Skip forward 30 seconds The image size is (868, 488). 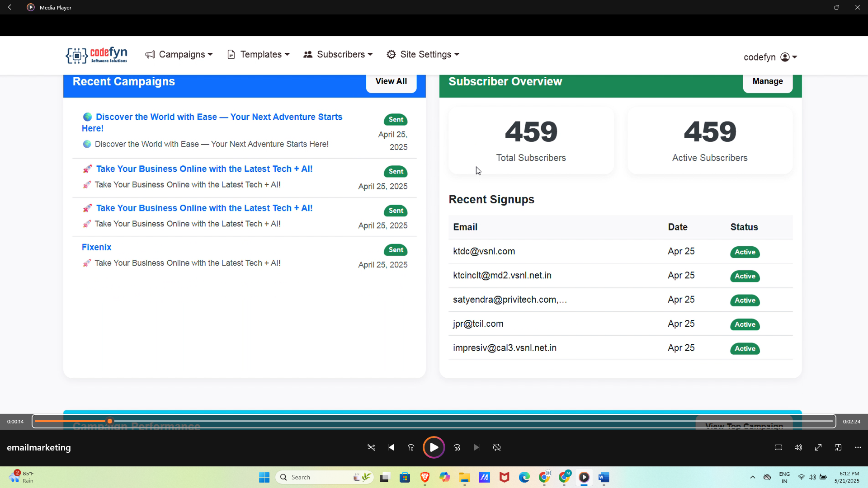click(457, 447)
